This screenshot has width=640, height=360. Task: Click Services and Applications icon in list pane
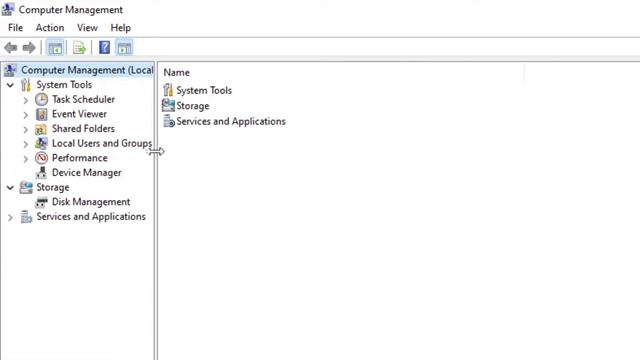169,121
